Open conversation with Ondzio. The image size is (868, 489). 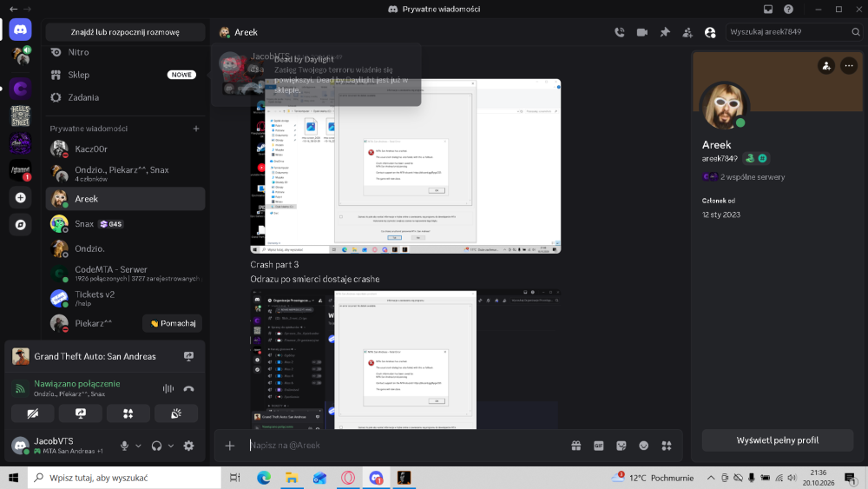(x=125, y=248)
